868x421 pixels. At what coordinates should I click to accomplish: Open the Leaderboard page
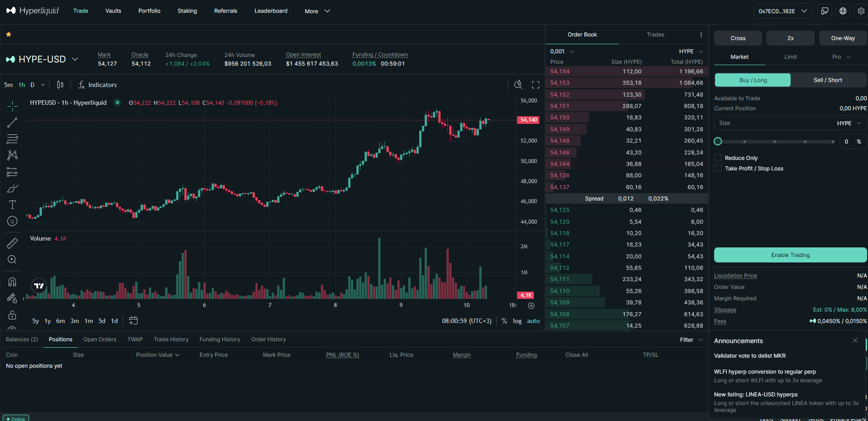point(271,11)
